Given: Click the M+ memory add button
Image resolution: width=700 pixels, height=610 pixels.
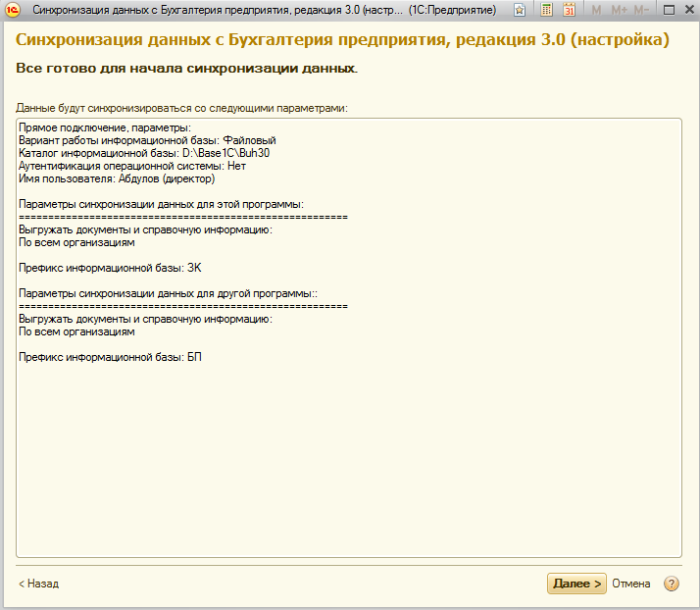Looking at the screenshot, I should coord(619,10).
